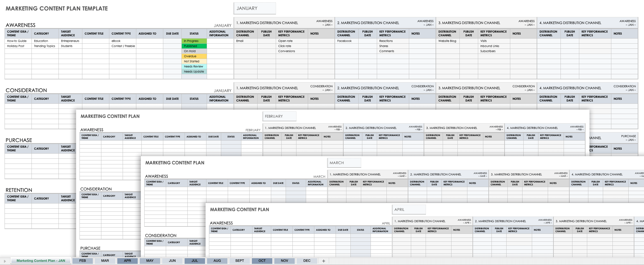Click the PURCHASE heading on the February sheet

[90, 248]
